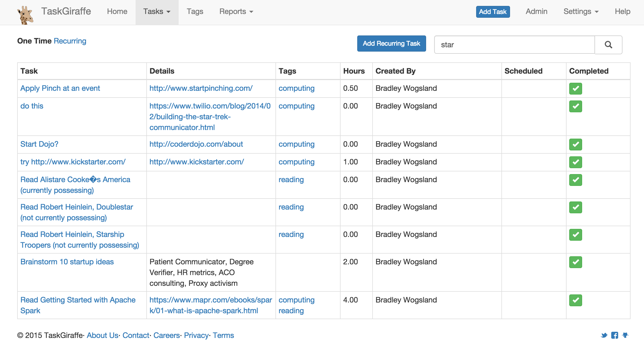This screenshot has height=346, width=644.
Task: Go to the Home page
Action: click(117, 12)
